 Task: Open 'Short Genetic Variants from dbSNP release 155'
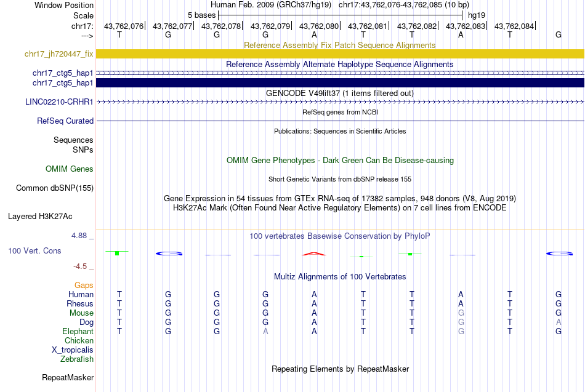click(340, 179)
